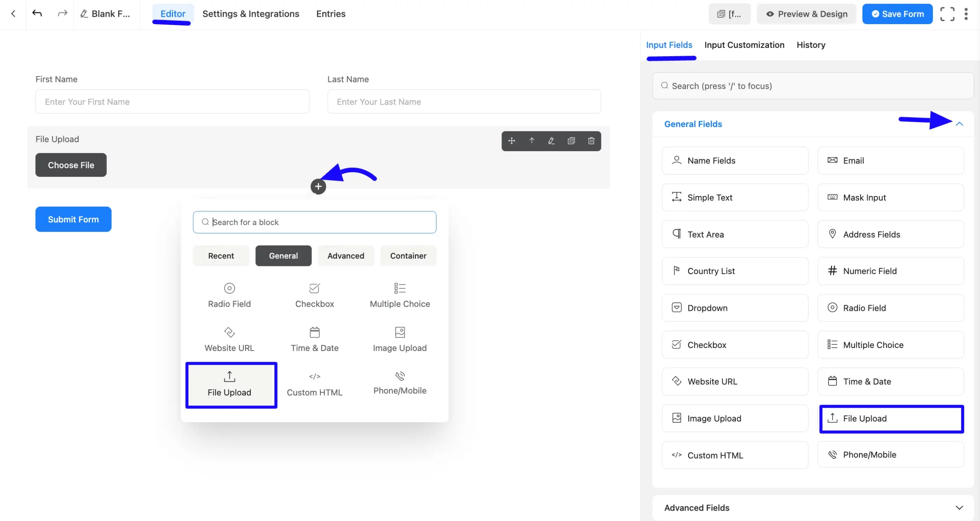Open the Input Customization tab
Screen dimensions: 980x521
(744, 45)
